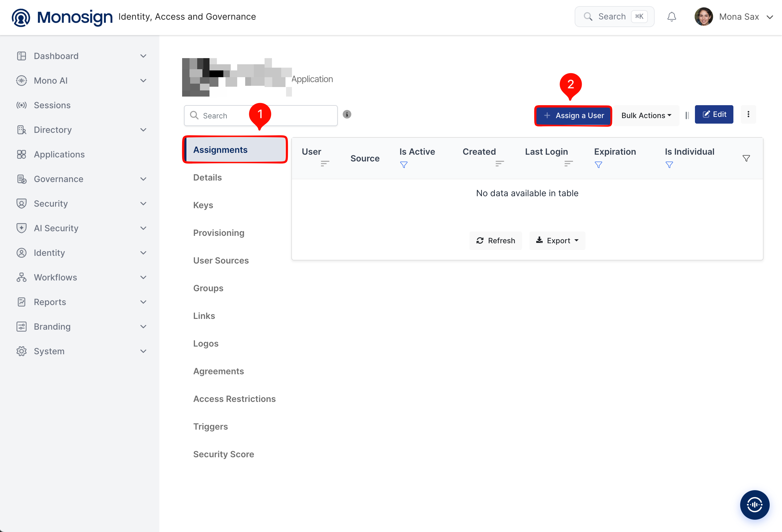
Task: Open the Bulk Actions dropdown
Action: [x=646, y=115]
